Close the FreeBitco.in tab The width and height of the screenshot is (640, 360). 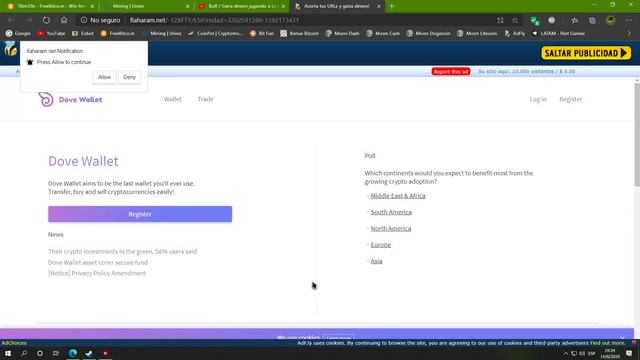point(92,6)
